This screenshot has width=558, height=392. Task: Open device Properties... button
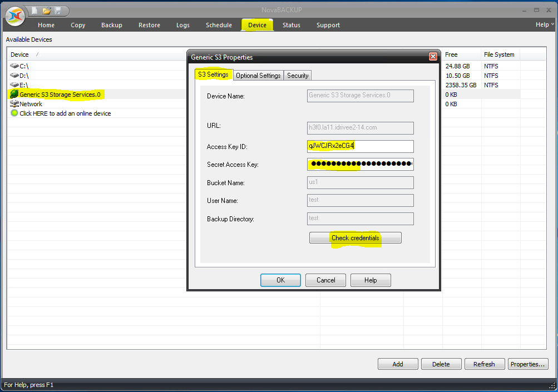click(528, 364)
